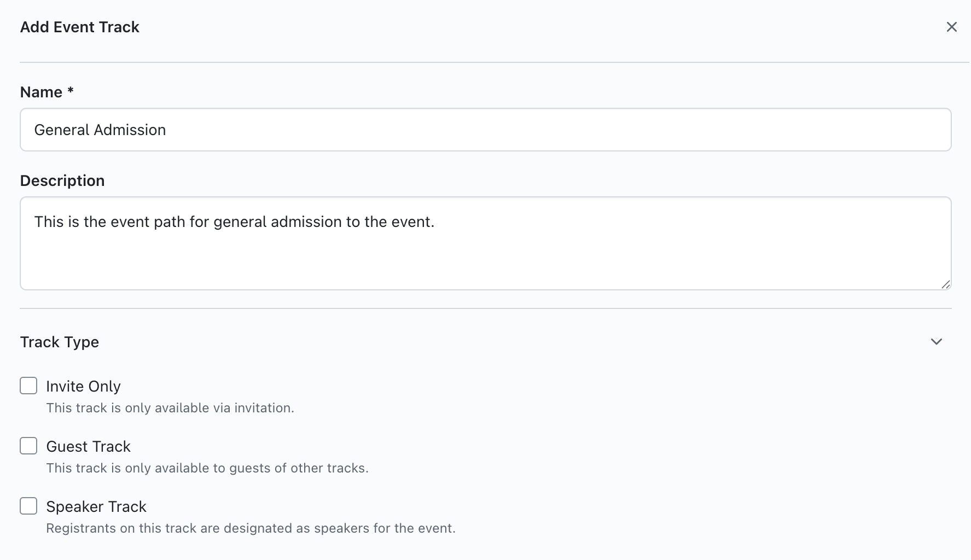
Task: Click the Track Type section heading
Action: click(x=60, y=342)
